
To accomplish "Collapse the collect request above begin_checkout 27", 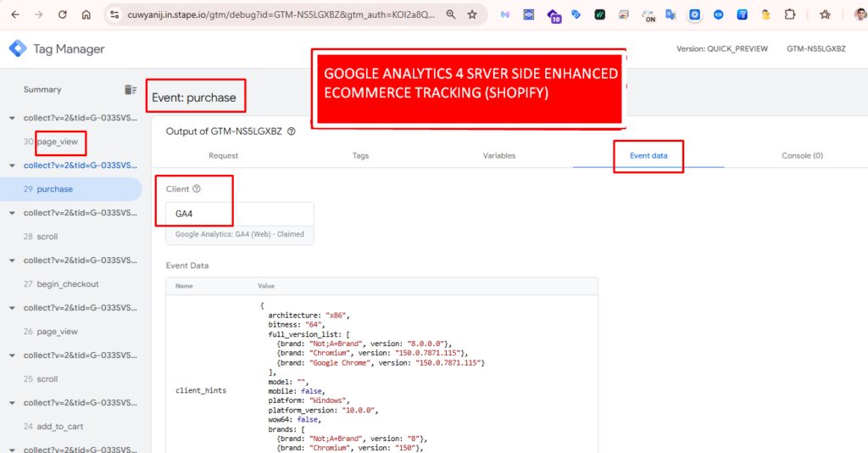I will (x=12, y=260).
